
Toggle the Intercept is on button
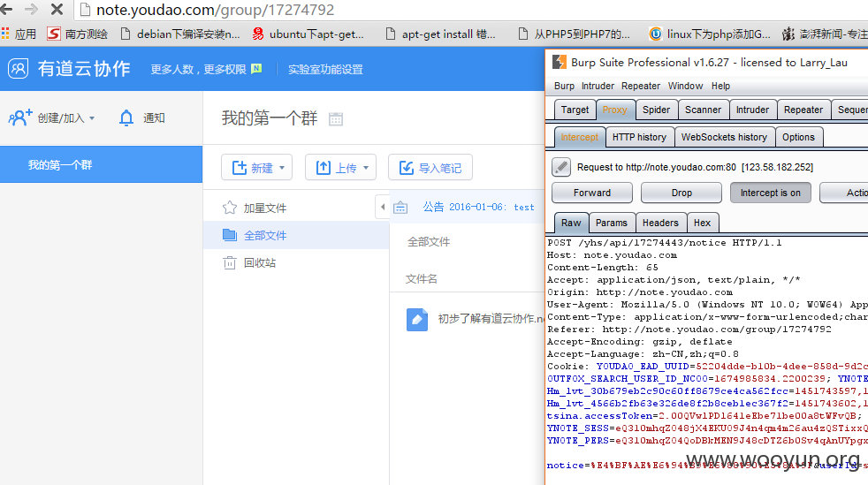coord(771,193)
